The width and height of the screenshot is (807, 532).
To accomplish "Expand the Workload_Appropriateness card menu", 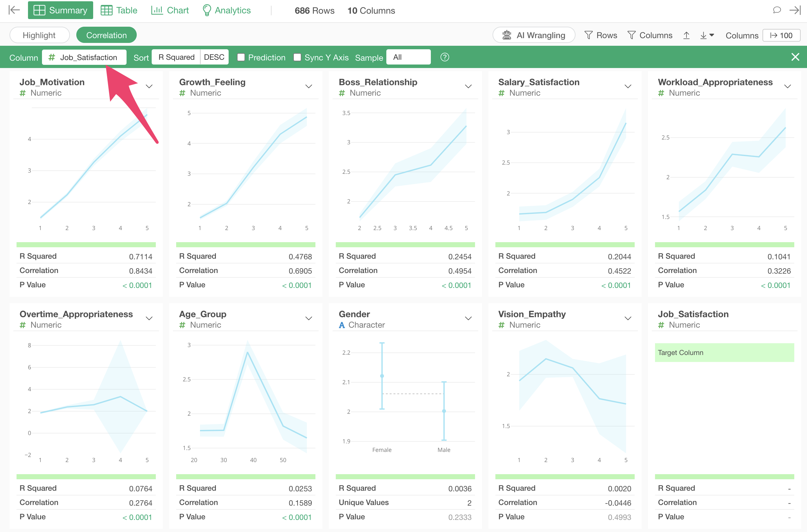I will 787,86.
